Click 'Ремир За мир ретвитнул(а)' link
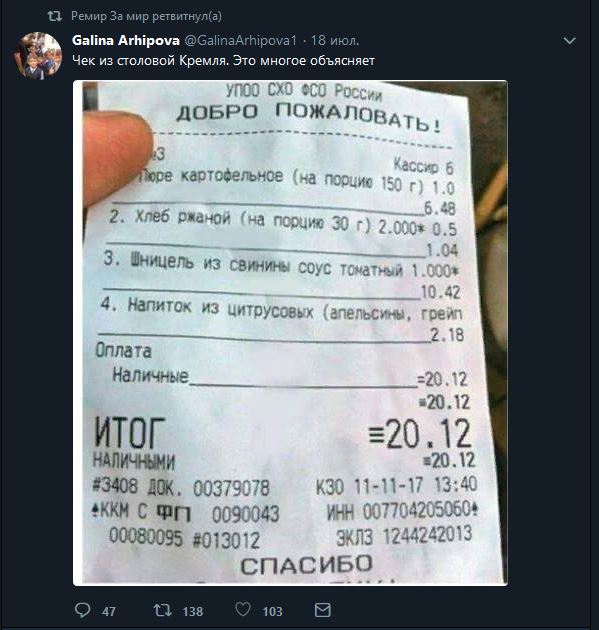Image resolution: width=599 pixels, height=630 pixels. click(x=146, y=16)
